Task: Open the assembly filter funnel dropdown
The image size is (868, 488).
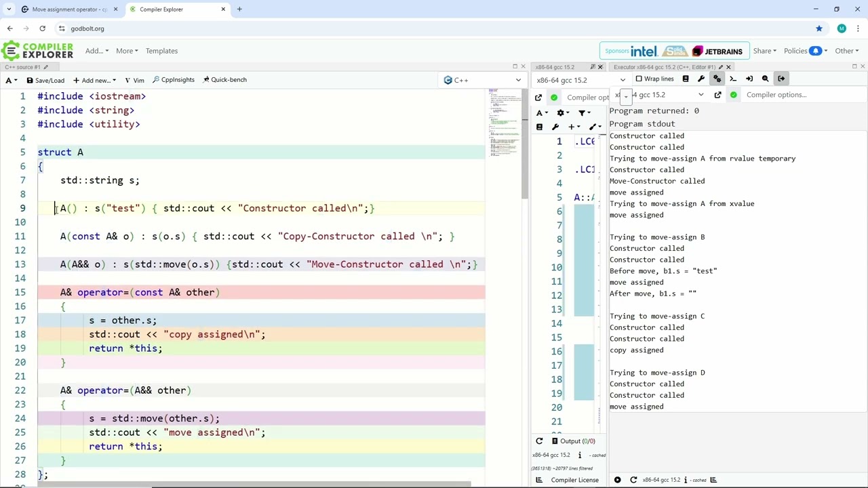Action: (x=584, y=113)
